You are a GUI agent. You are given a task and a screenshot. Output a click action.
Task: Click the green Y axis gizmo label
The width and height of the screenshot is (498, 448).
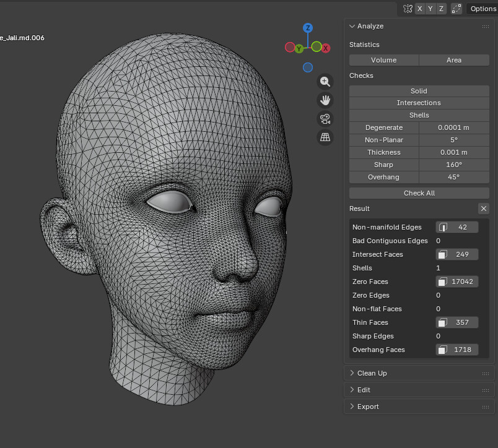[x=299, y=49]
